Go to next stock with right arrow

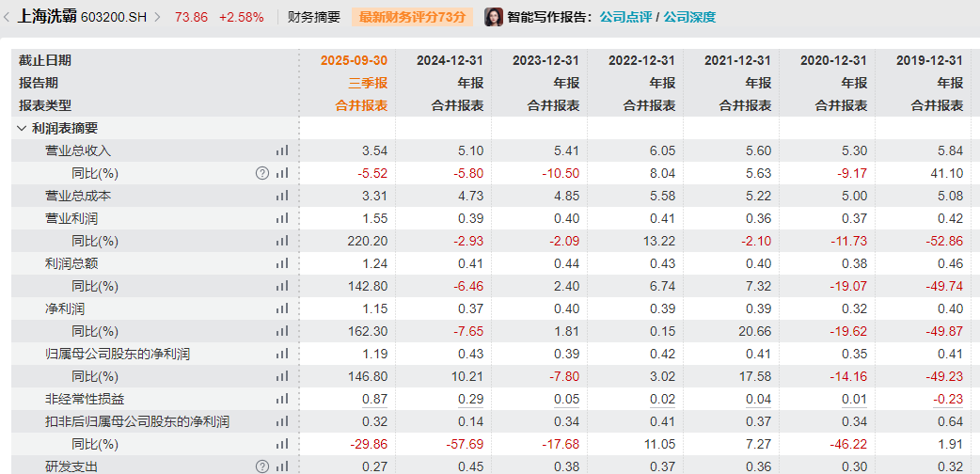point(157,17)
